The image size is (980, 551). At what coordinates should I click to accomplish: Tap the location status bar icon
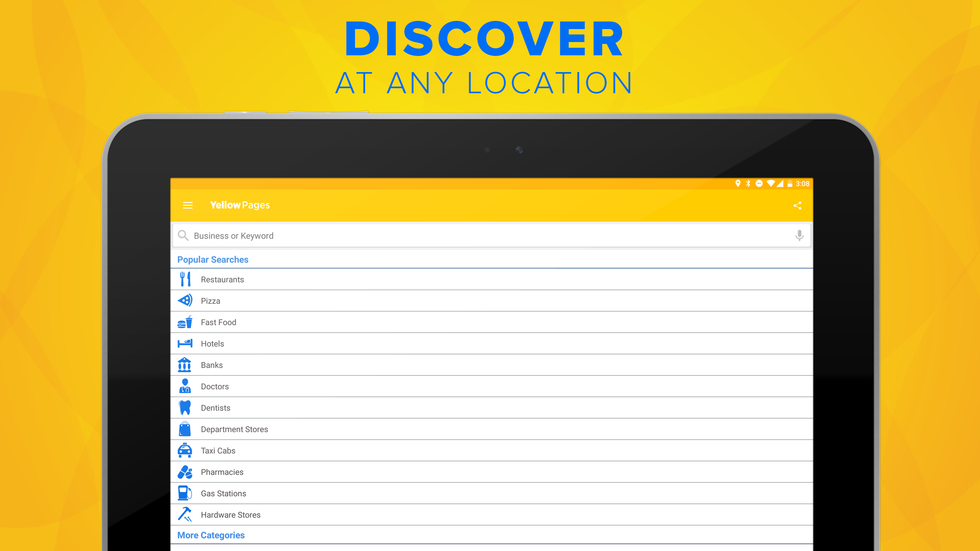738,184
